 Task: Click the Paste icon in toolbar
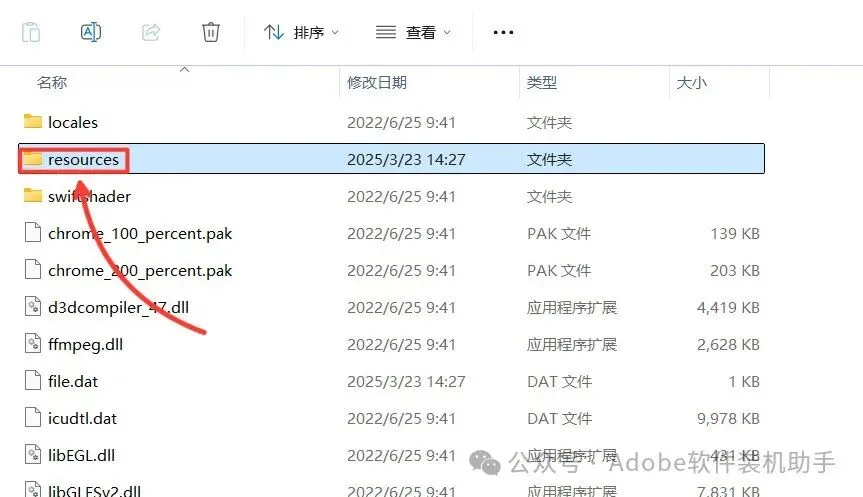pyautogui.click(x=31, y=32)
